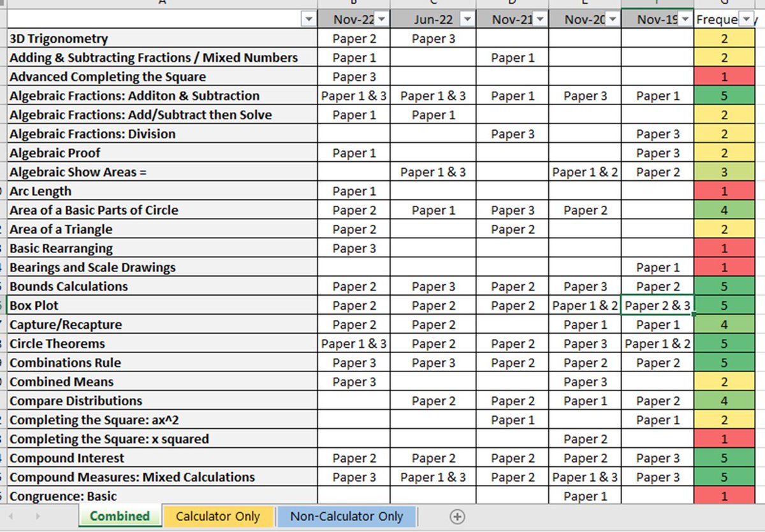
Task: Click the next sheet navigation arrow
Action: [x=38, y=516]
